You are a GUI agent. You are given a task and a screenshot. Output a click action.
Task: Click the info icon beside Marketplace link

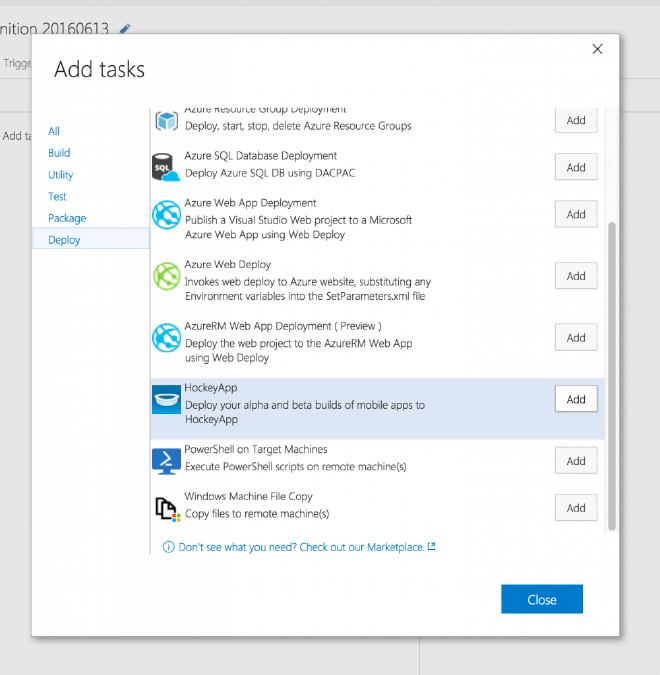pos(168,547)
